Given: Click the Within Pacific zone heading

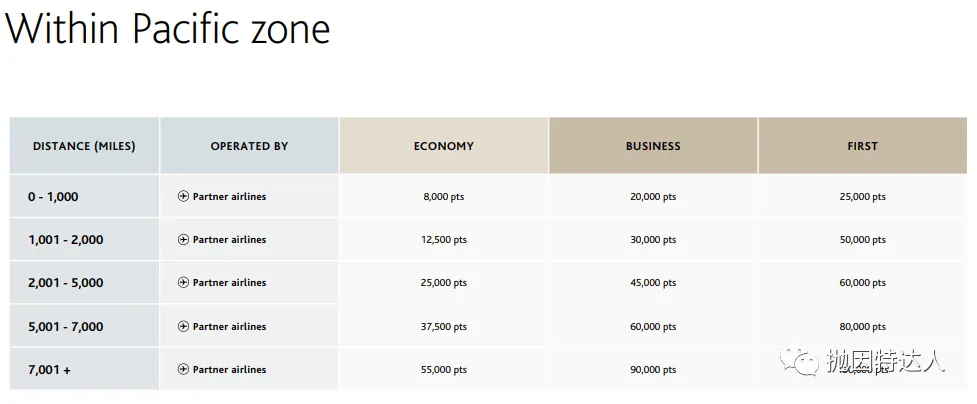Looking at the screenshot, I should pyautogui.click(x=168, y=29).
